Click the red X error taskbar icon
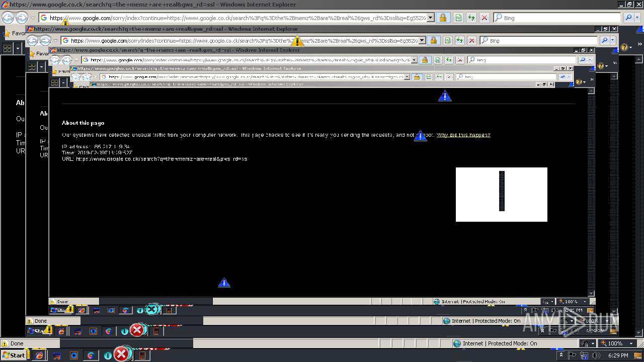644x362 pixels. (x=121, y=354)
